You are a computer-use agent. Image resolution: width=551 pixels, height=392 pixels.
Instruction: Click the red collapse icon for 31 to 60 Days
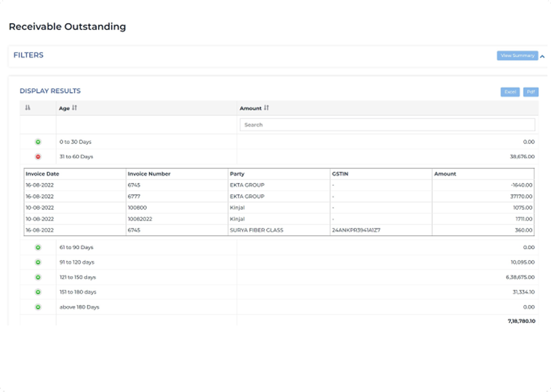pos(38,157)
